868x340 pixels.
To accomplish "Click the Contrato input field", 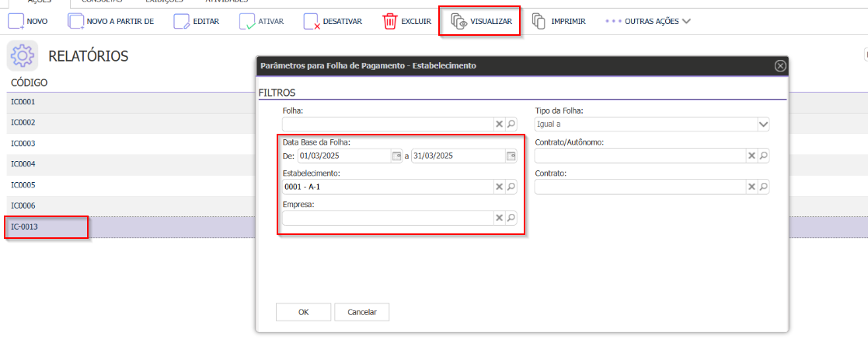I will point(640,187).
